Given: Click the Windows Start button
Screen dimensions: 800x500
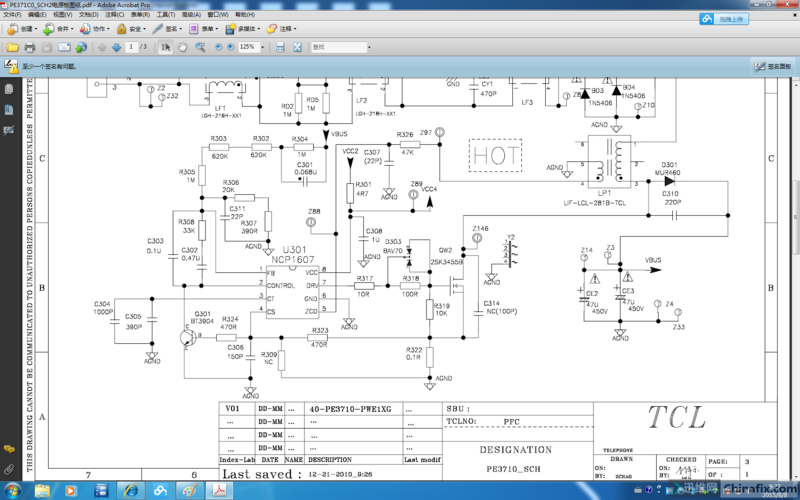Looking at the screenshot, I should tap(12, 491).
